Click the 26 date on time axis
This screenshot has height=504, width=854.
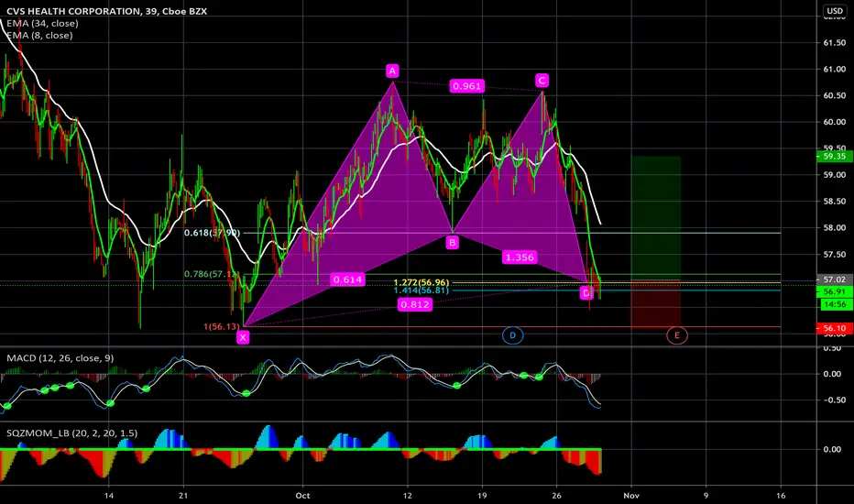tap(556, 495)
